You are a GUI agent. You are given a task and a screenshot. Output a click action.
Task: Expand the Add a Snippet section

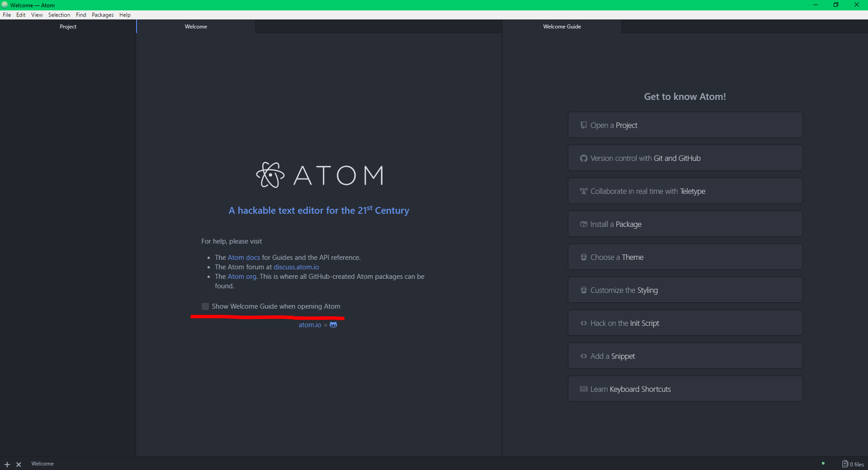coord(685,356)
